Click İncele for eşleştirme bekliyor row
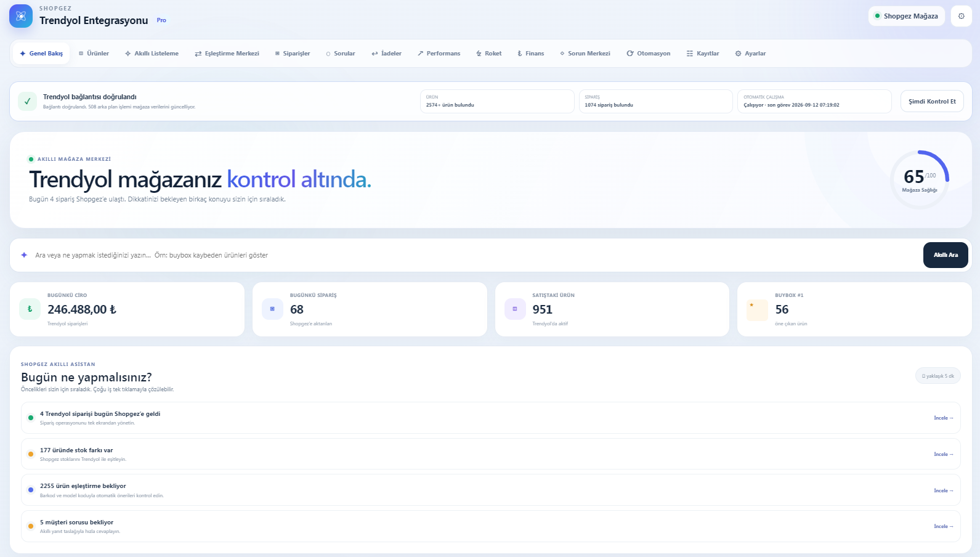 (944, 490)
